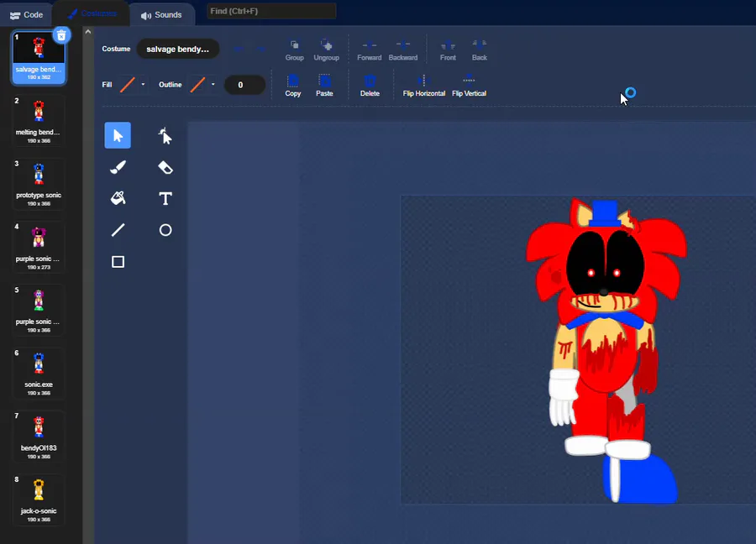Click the costume name field

point(178,50)
